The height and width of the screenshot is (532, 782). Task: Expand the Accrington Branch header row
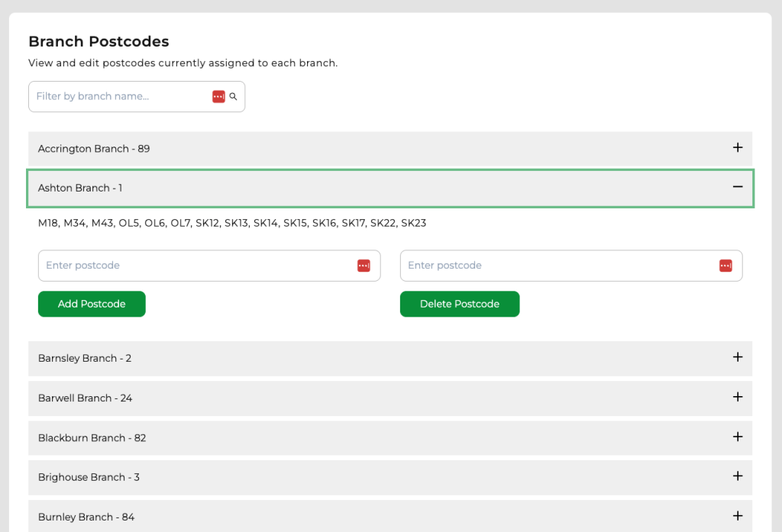[x=390, y=148]
